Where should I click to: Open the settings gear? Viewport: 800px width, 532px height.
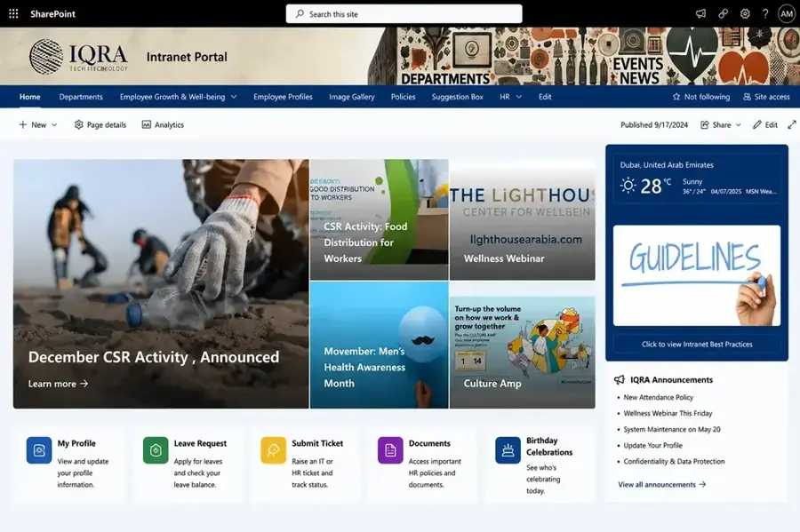point(745,13)
